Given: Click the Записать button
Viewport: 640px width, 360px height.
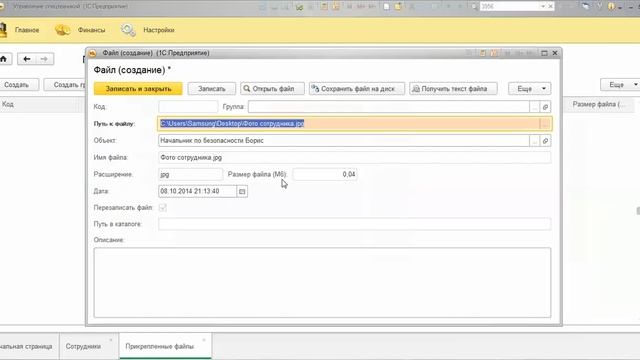Looking at the screenshot, I should (211, 89).
